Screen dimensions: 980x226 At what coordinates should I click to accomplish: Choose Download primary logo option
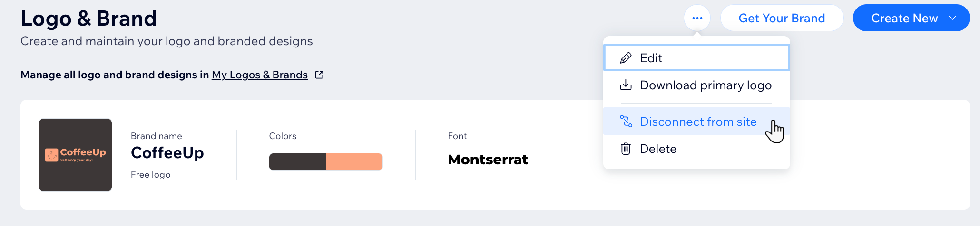click(x=696, y=85)
